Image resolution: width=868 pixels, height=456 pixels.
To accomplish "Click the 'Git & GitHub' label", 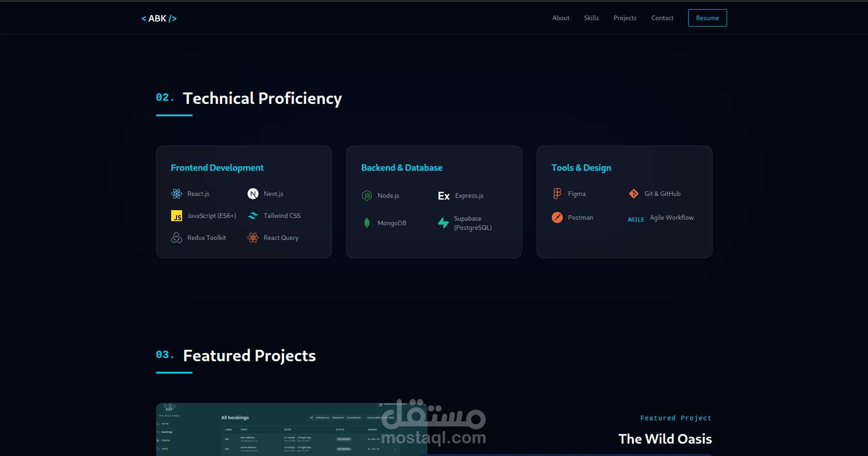I will [662, 194].
